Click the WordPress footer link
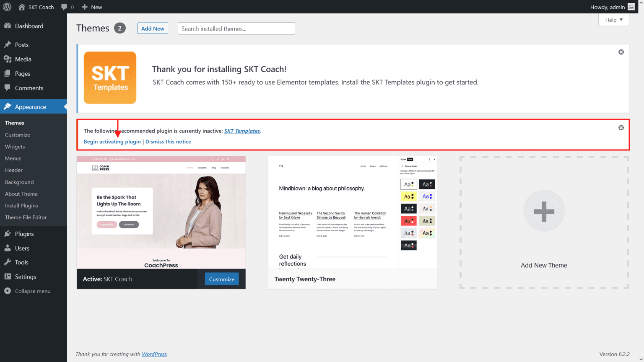 [x=154, y=354]
